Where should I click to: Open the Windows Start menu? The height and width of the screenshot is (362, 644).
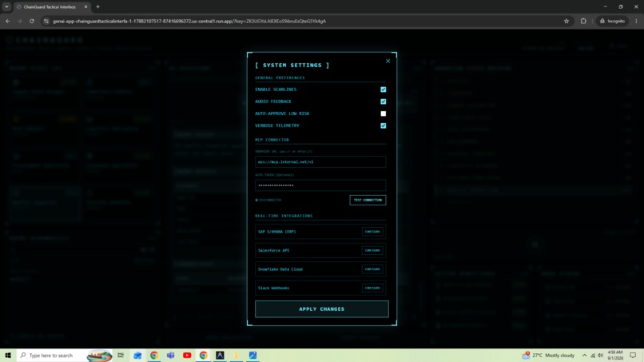8,355
